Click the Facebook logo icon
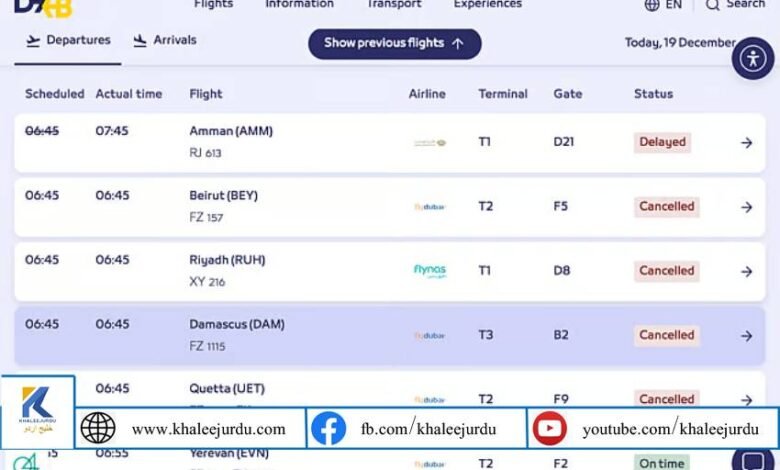Screen dimensions: 780x470 pyautogui.click(x=328, y=428)
